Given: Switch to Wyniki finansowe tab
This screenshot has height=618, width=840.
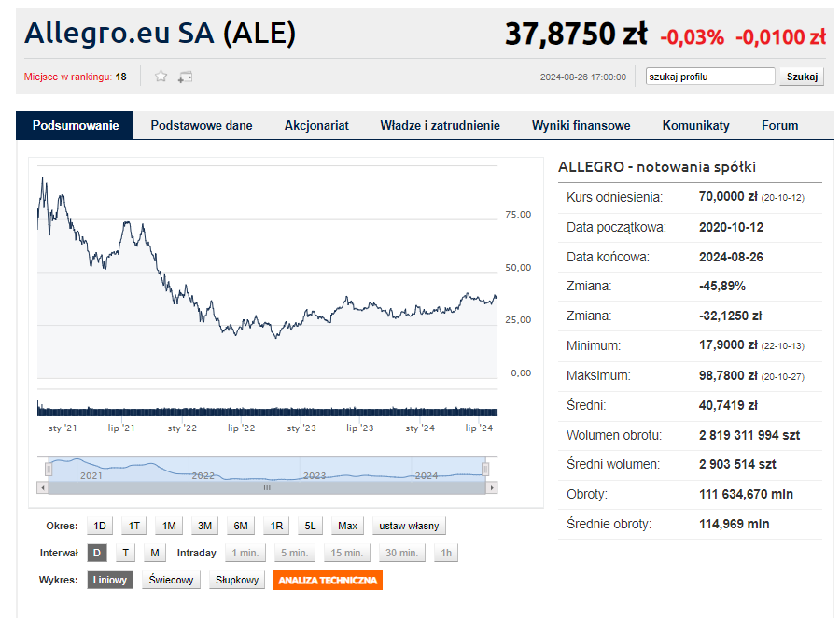Looking at the screenshot, I should 581,125.
